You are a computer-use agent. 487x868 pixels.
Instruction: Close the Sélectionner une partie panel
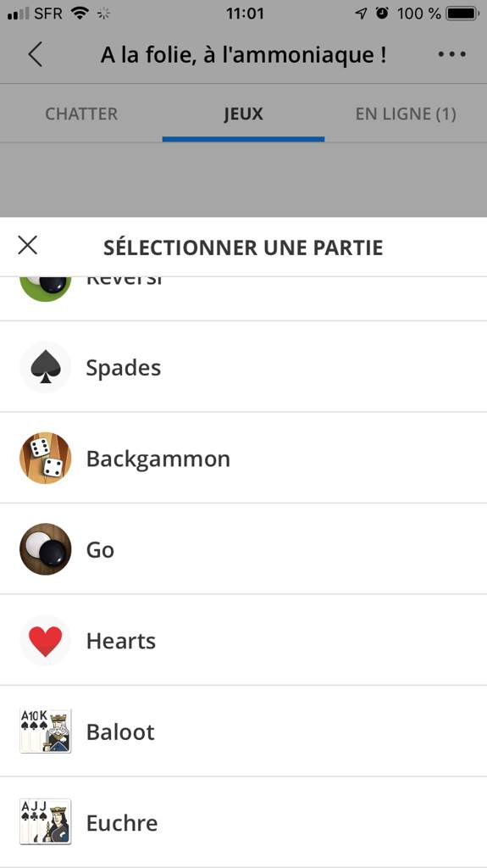27,245
